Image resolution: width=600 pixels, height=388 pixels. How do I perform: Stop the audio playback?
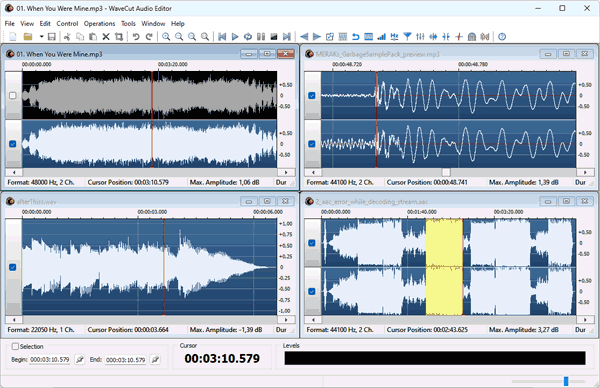tap(274, 37)
